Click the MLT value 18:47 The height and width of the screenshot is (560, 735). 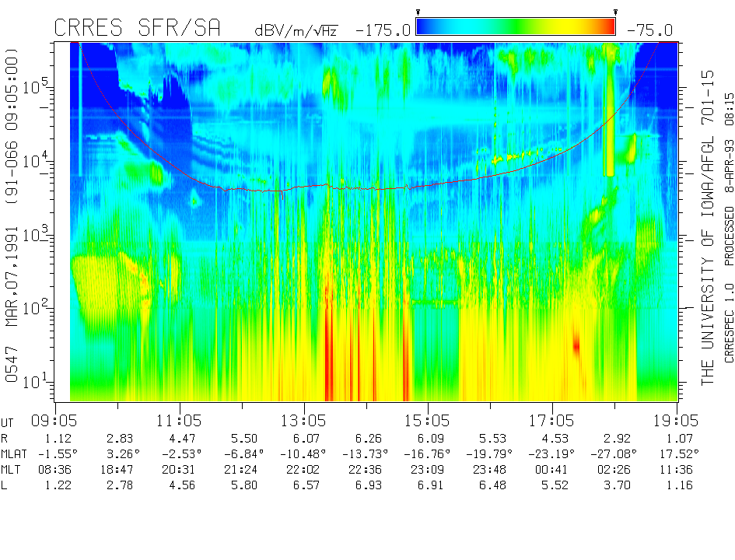(117, 470)
